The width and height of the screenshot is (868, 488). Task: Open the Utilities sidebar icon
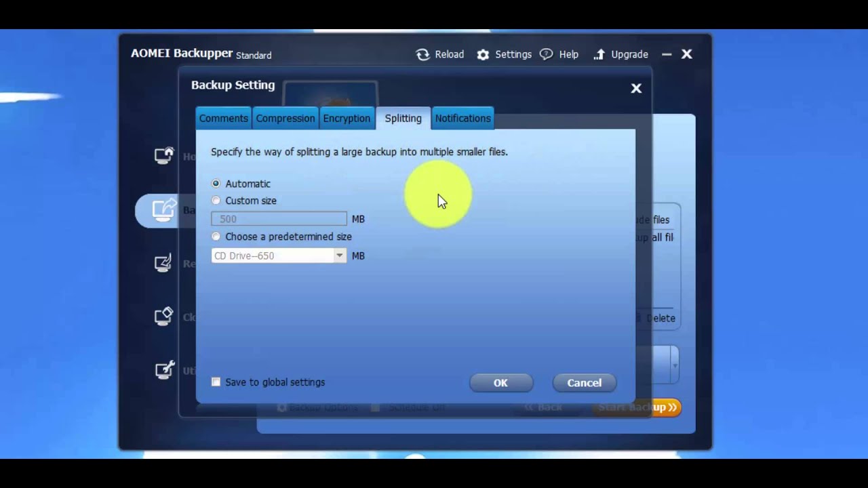(165, 370)
